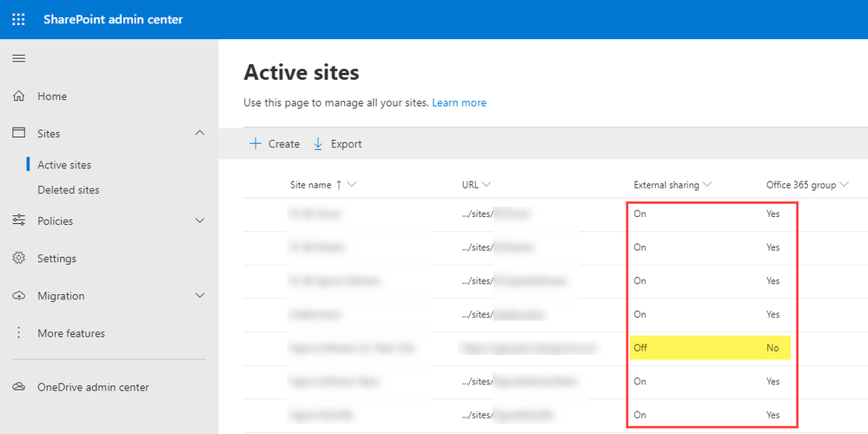Viewport: 868px width, 434px height.
Task: Click the Site name column header
Action: pos(310,185)
